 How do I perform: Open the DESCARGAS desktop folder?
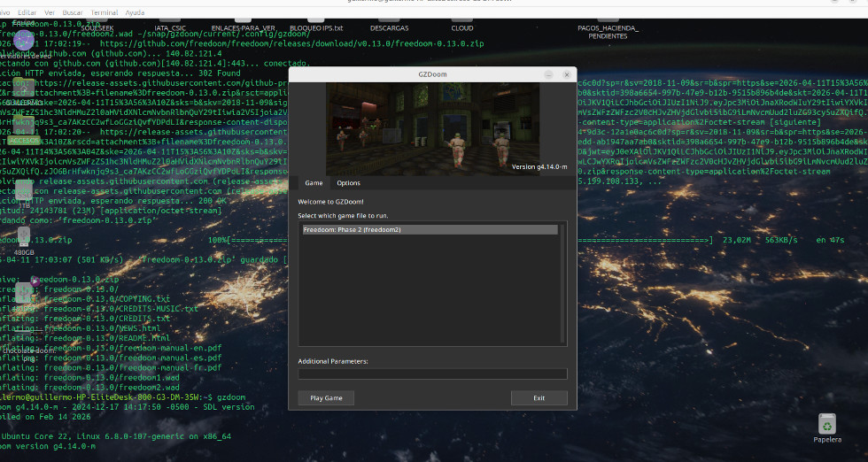tap(389, 27)
